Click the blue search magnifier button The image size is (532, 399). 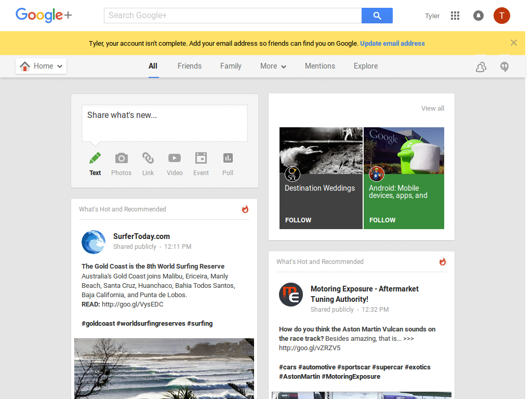377,16
